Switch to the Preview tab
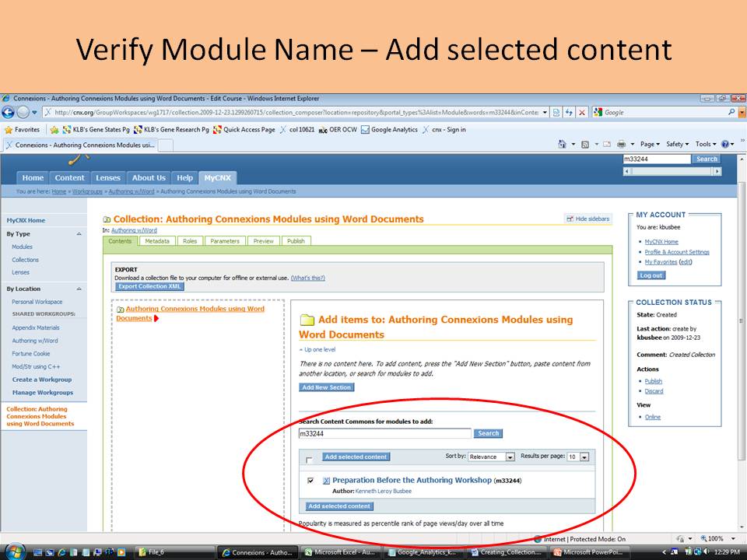 264,241
